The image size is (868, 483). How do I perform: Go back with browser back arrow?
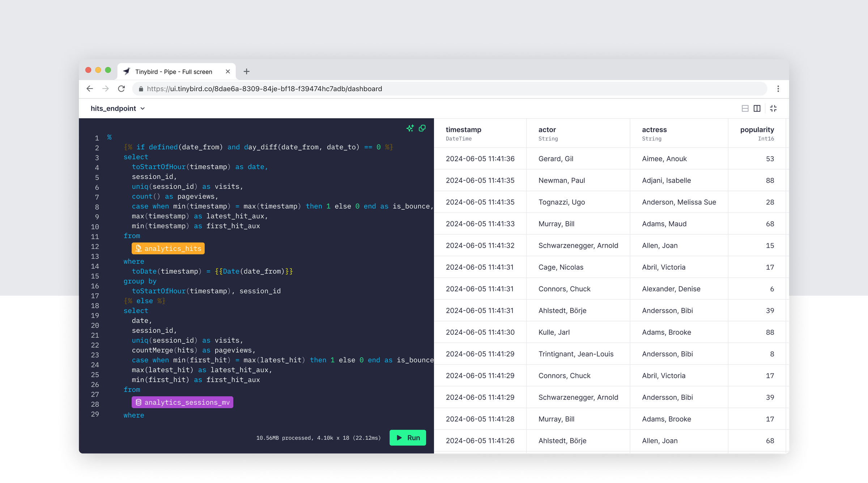(x=90, y=89)
